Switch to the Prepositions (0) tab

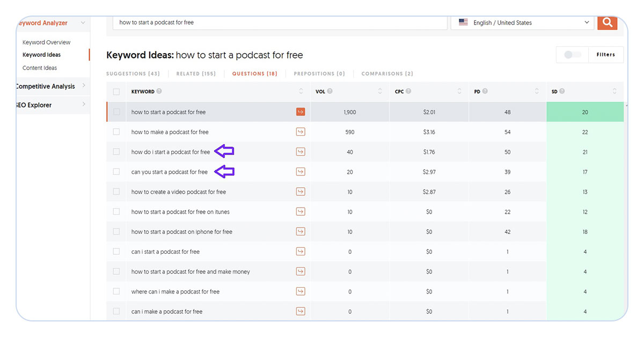click(x=319, y=74)
